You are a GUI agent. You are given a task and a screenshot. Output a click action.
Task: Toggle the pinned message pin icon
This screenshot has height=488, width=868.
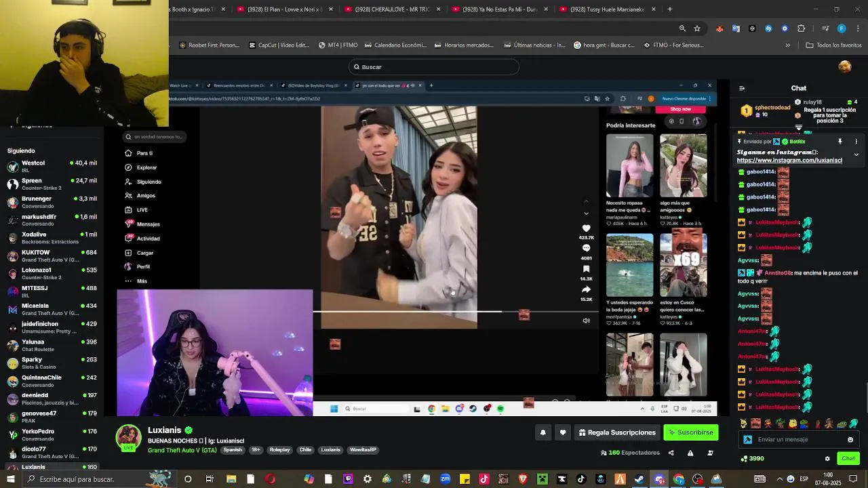[840, 142]
